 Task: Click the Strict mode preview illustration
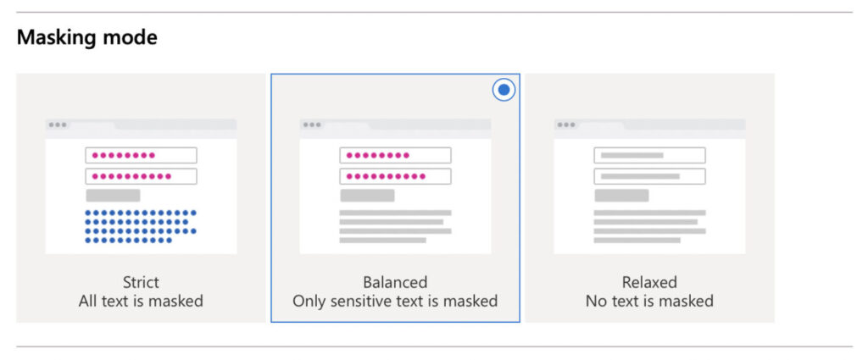(x=141, y=186)
